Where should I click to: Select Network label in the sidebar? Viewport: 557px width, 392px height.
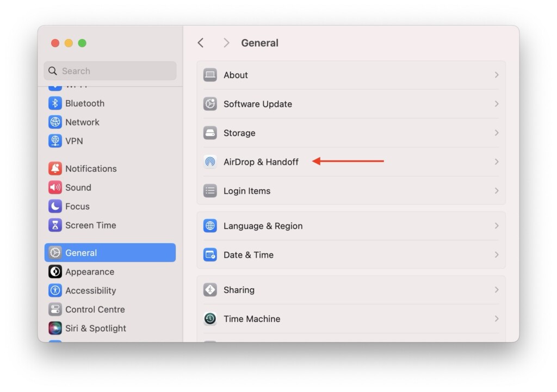83,122
